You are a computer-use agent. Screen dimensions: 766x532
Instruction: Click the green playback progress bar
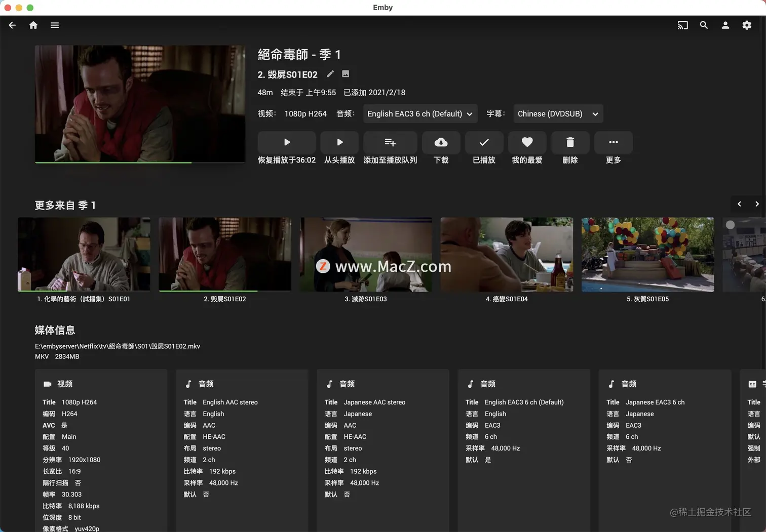click(113, 162)
